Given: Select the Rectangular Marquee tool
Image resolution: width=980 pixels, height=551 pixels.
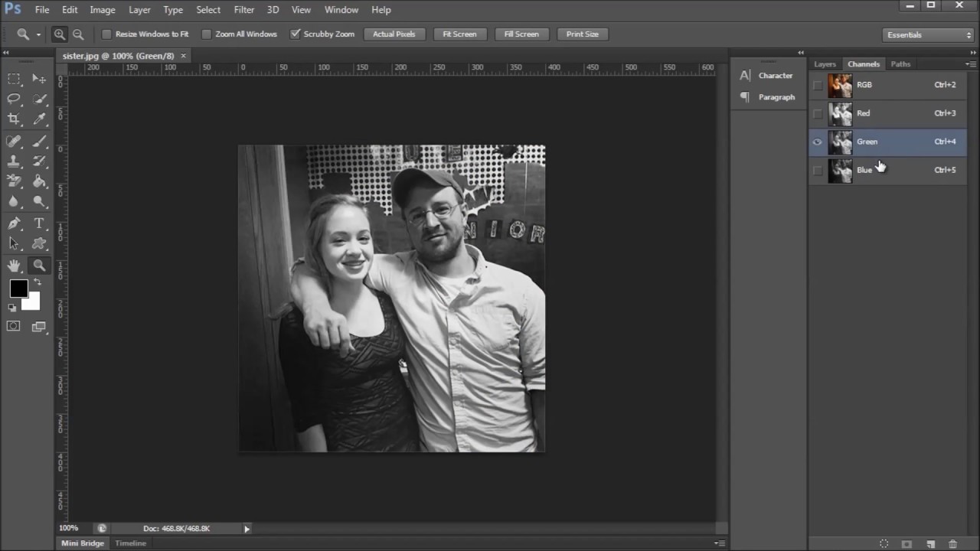Looking at the screenshot, I should 14,79.
